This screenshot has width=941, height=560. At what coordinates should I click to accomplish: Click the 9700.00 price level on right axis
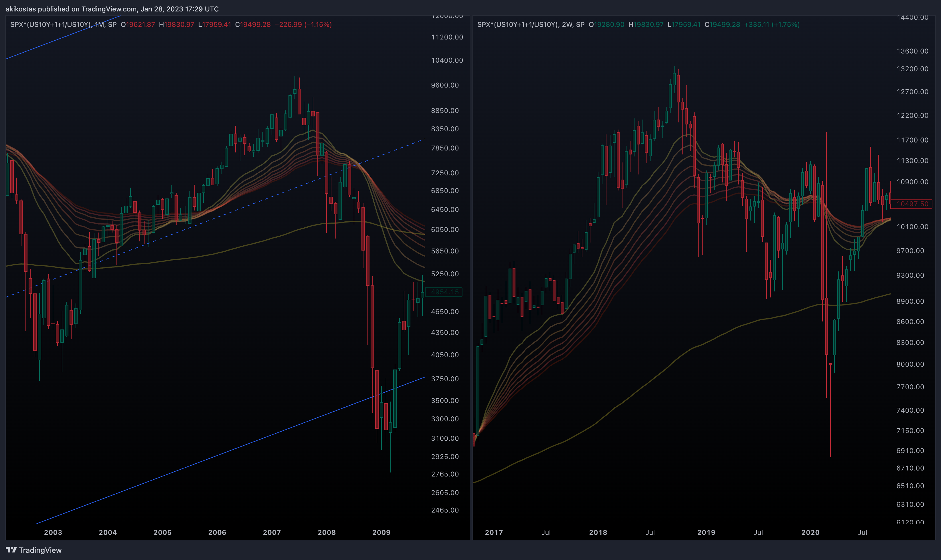(910, 251)
